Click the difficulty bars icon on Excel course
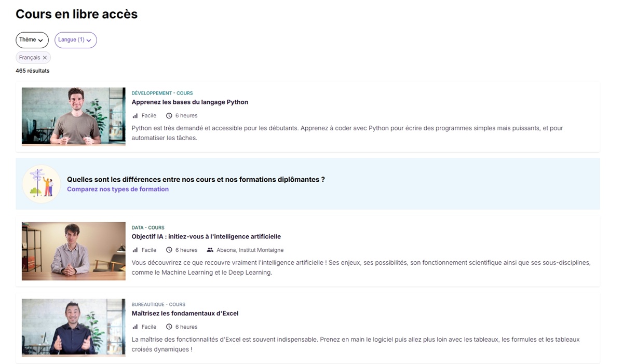 (135, 327)
